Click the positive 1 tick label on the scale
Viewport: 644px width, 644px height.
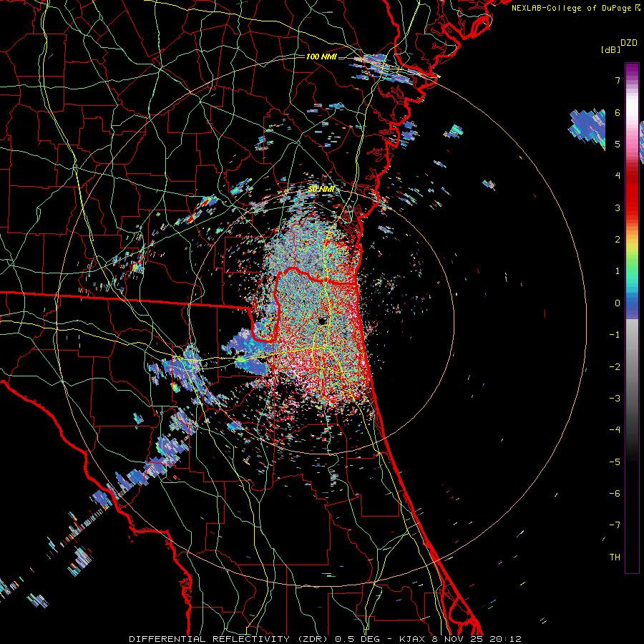click(x=618, y=271)
